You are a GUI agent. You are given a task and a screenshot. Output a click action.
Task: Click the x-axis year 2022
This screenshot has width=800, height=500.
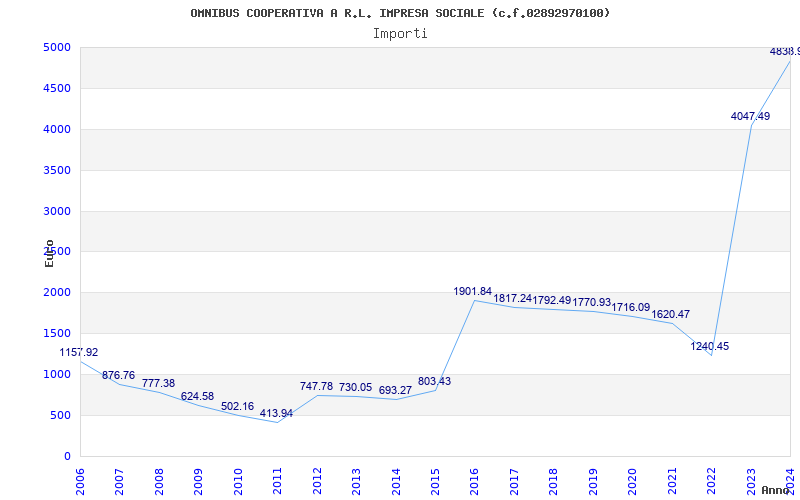tap(712, 482)
